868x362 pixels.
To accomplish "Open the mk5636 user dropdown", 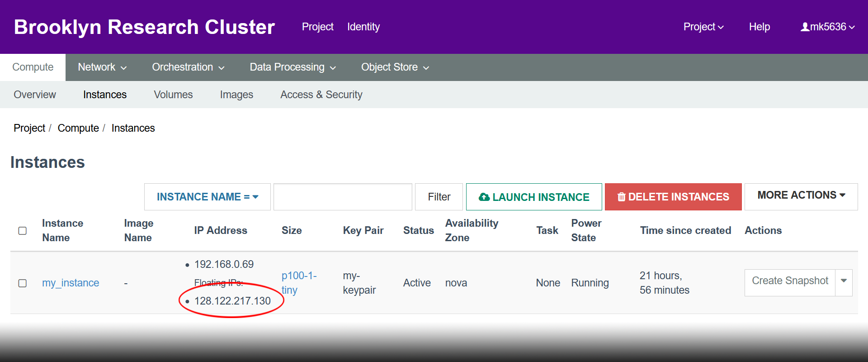I will click(x=828, y=27).
